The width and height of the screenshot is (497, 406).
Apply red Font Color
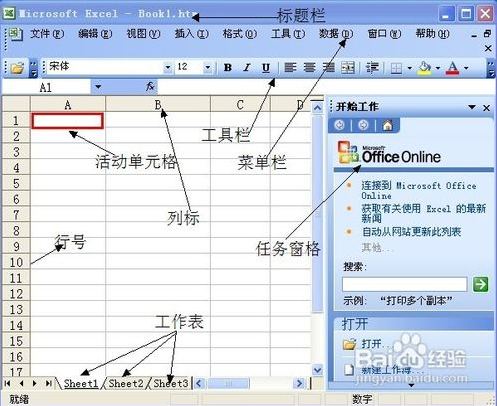[x=453, y=68]
